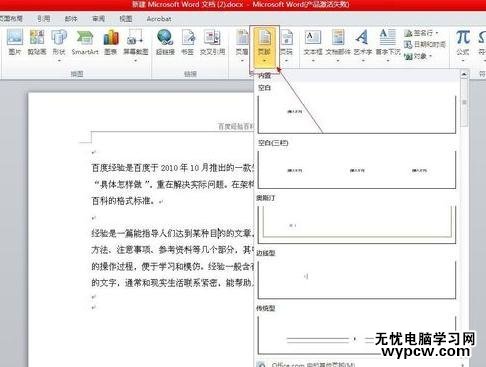The width and height of the screenshot is (486, 367).
Task: Switch to the 审阅 review tab
Action: click(x=98, y=19)
